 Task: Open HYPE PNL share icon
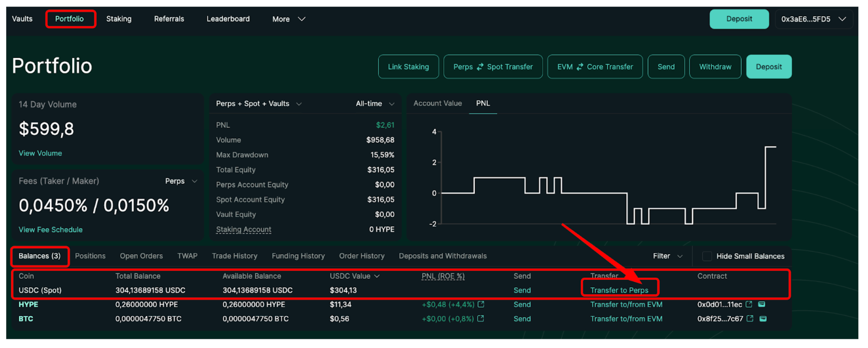point(481,305)
